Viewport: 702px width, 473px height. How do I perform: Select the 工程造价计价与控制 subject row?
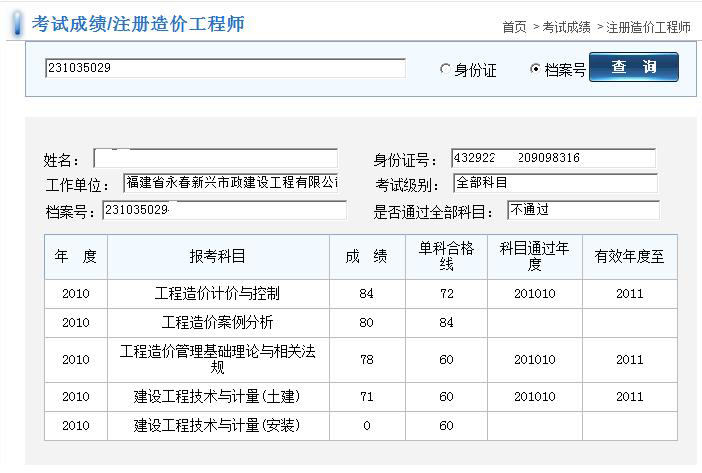tap(218, 294)
